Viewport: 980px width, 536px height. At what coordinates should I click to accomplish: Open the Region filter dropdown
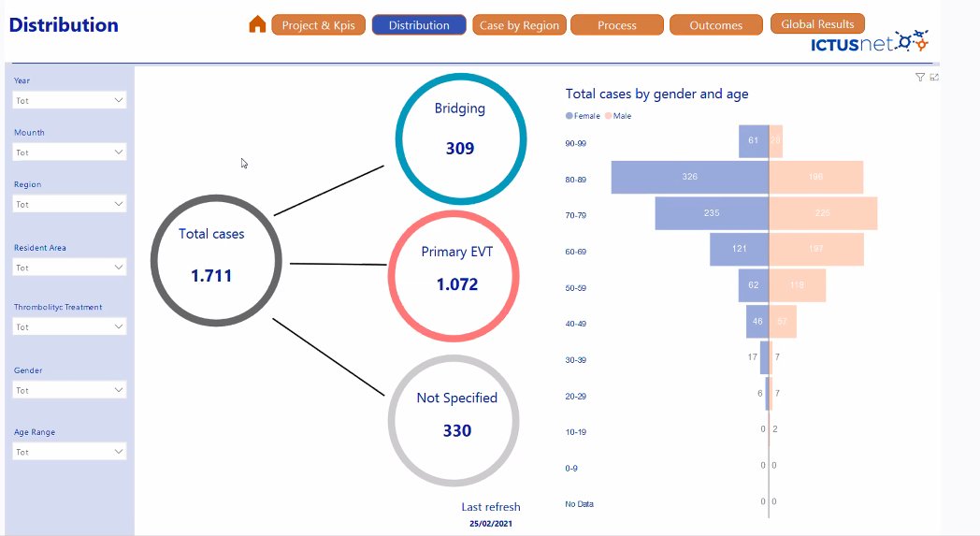[x=69, y=204]
